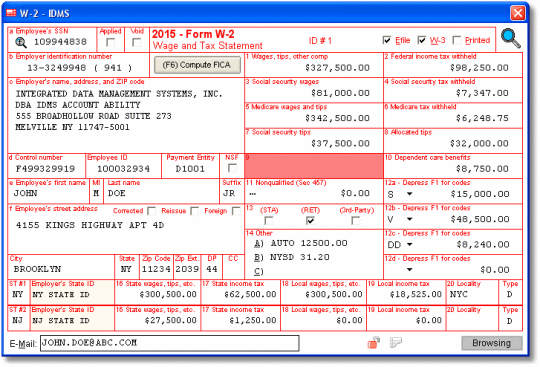Viewport: 540px width, 367px height.
Task: Click the Last name field DOE
Action: tap(116, 193)
